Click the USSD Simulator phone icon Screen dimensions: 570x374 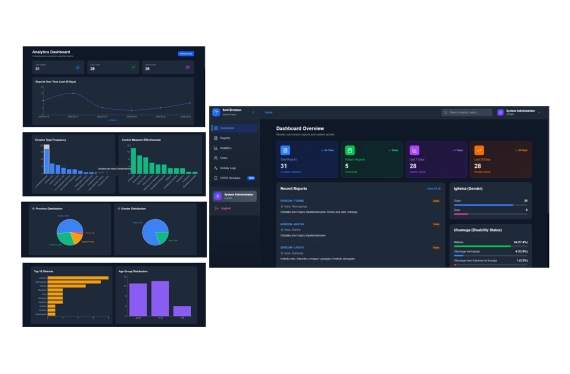[x=216, y=178]
